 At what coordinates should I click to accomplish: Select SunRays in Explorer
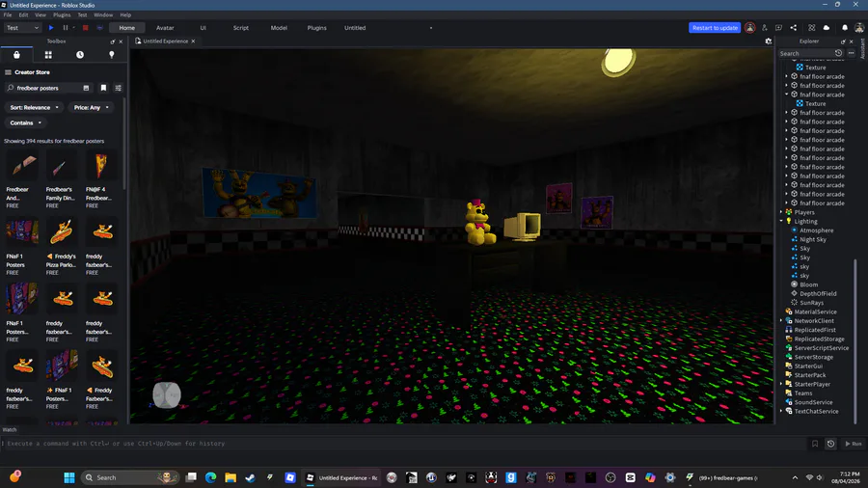pos(811,303)
